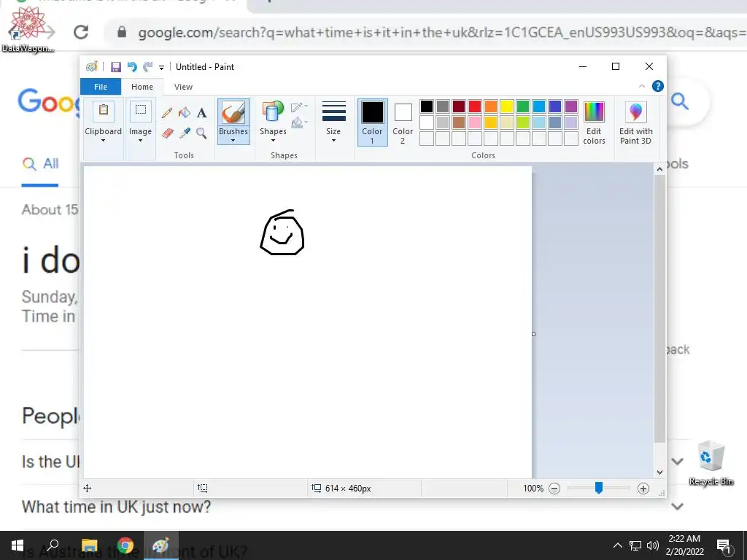Viewport: 747px width, 560px height.
Task: Open the File menu in Paint
Action: [x=101, y=87]
